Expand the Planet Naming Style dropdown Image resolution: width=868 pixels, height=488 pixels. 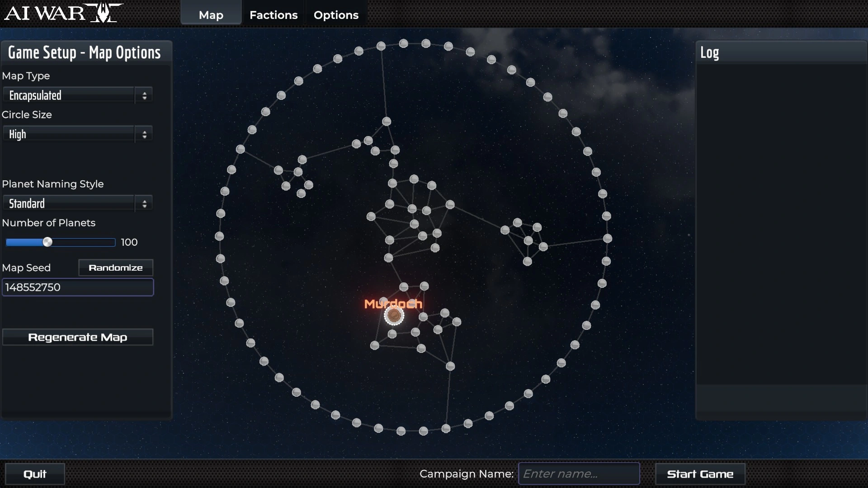[144, 203]
